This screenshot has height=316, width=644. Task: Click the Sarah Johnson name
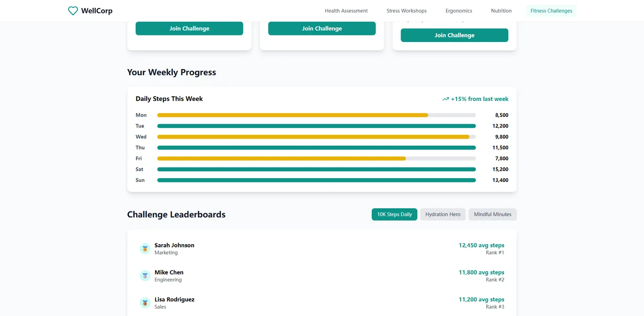(174, 245)
